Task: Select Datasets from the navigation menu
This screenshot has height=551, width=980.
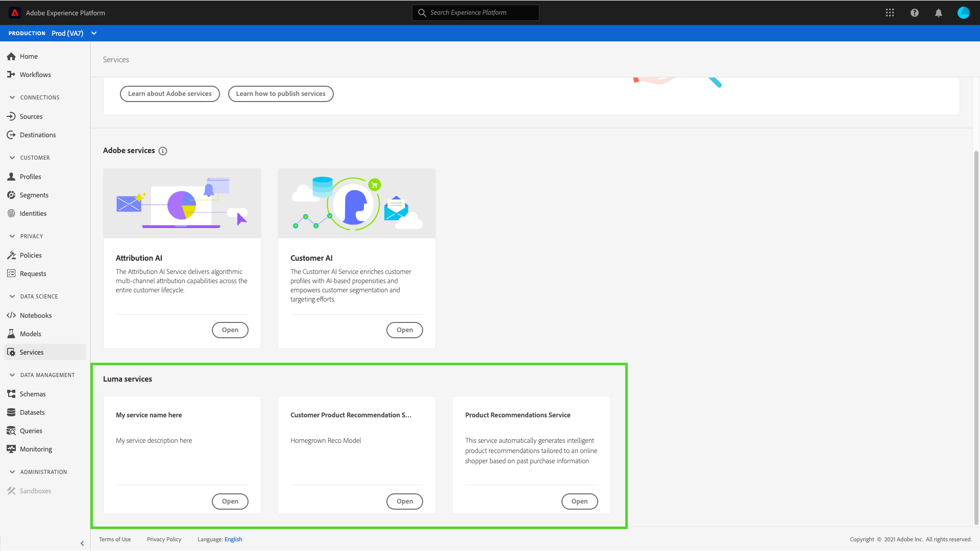Action: click(32, 412)
